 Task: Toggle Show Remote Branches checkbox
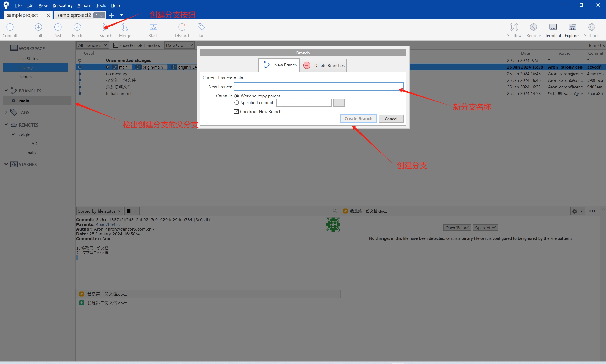click(116, 45)
